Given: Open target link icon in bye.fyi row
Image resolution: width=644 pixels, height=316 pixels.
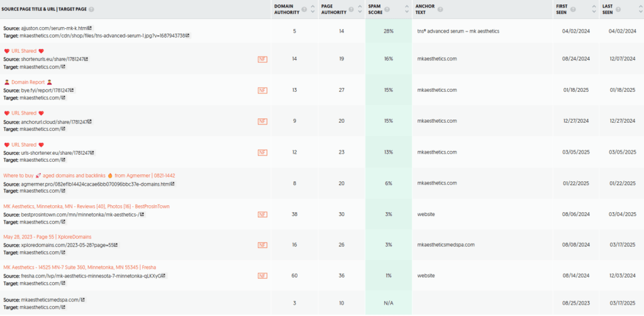Looking at the screenshot, I should [x=64, y=98].
